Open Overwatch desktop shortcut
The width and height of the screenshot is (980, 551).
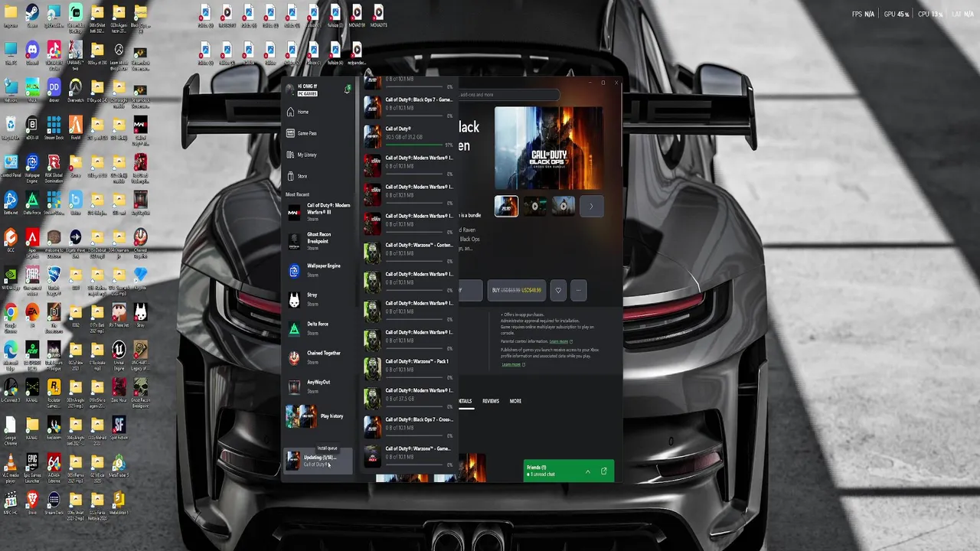[75, 90]
